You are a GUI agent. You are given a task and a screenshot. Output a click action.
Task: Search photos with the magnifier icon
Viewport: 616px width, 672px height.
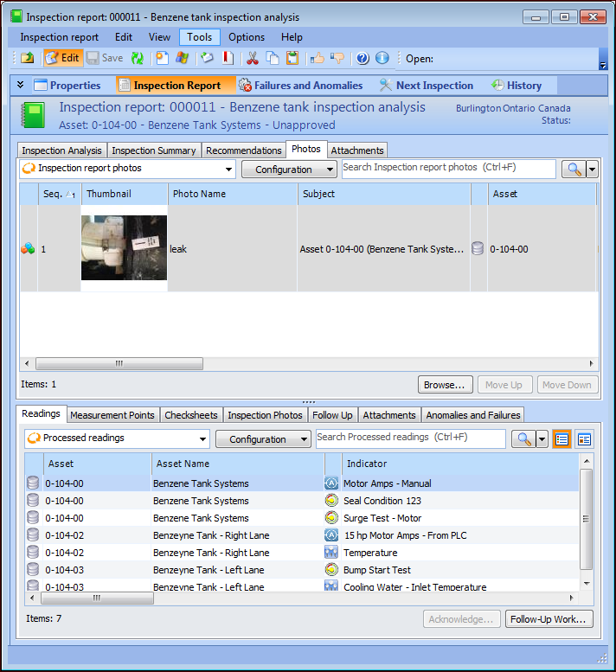pos(573,170)
